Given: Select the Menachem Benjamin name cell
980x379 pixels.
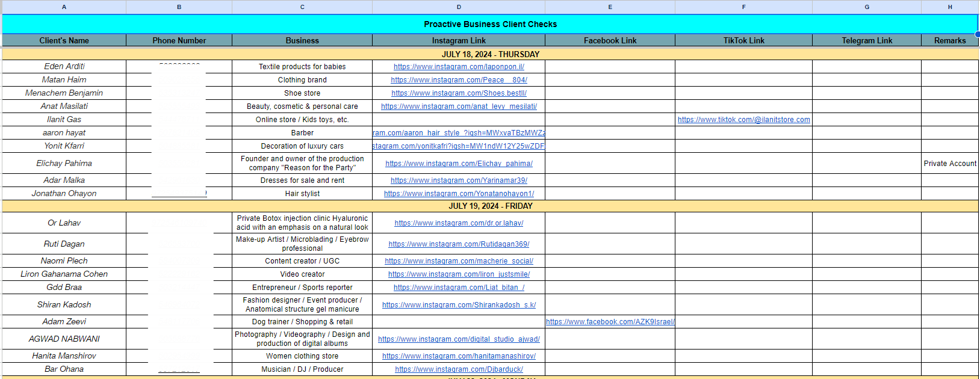Looking at the screenshot, I should (64, 93).
